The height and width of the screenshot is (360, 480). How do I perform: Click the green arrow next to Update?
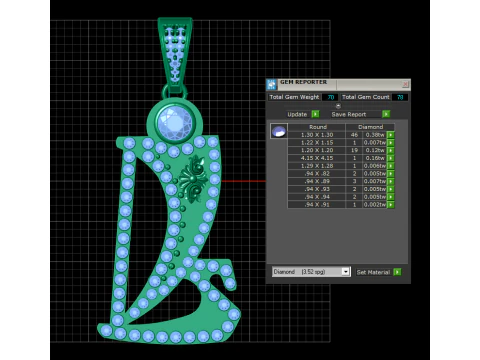[315, 114]
